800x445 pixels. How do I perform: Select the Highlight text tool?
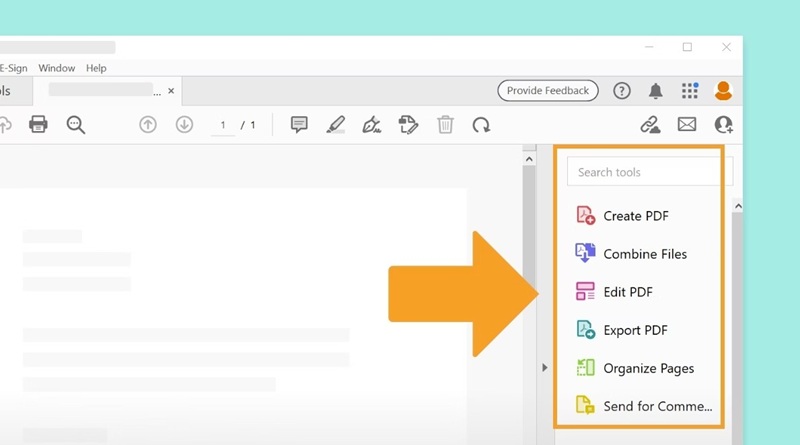335,125
